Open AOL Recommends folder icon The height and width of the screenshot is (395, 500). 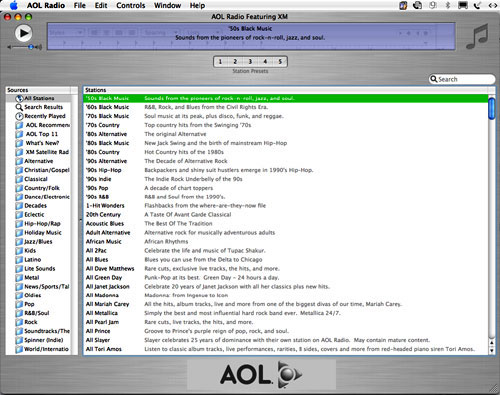pos(19,125)
